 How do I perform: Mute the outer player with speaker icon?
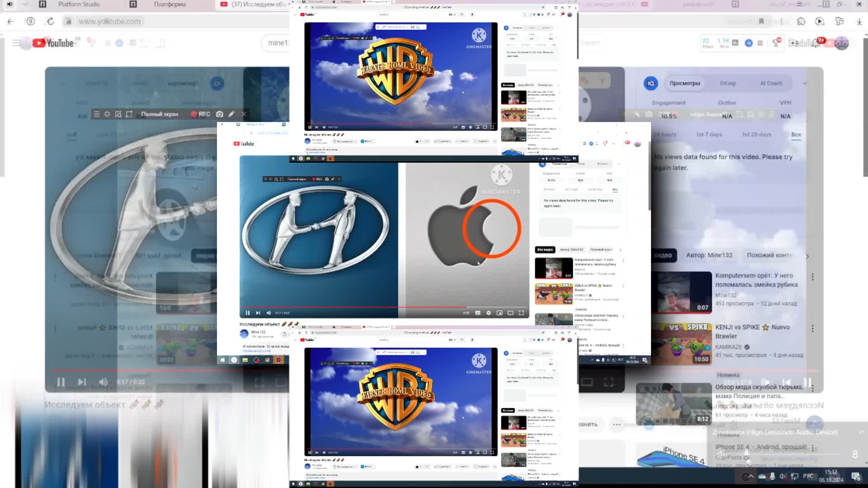pyautogui.click(x=103, y=382)
